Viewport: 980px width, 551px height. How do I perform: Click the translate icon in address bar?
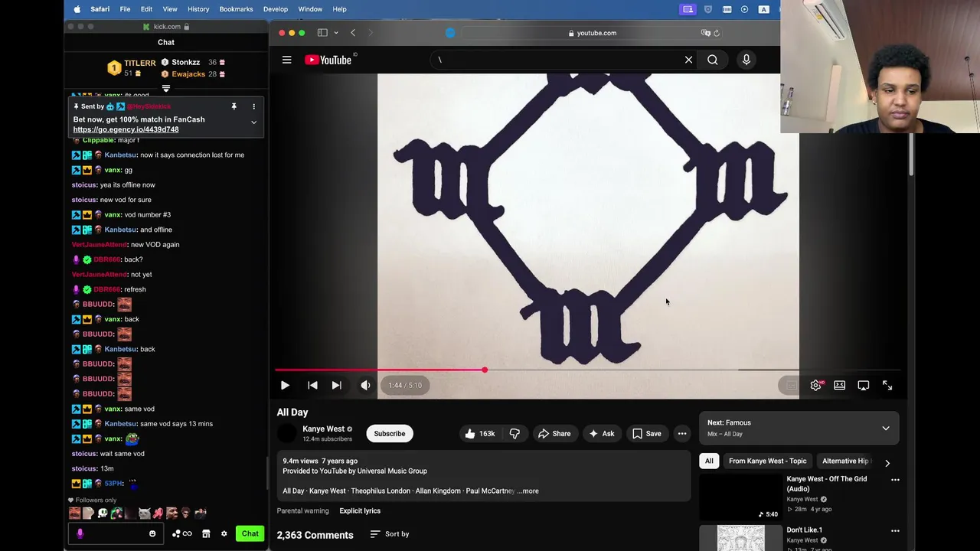click(705, 33)
